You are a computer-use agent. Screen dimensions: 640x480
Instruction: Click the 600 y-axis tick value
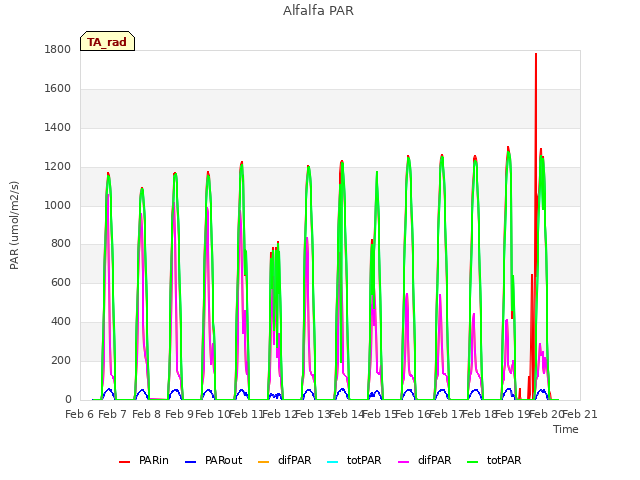coord(61,282)
